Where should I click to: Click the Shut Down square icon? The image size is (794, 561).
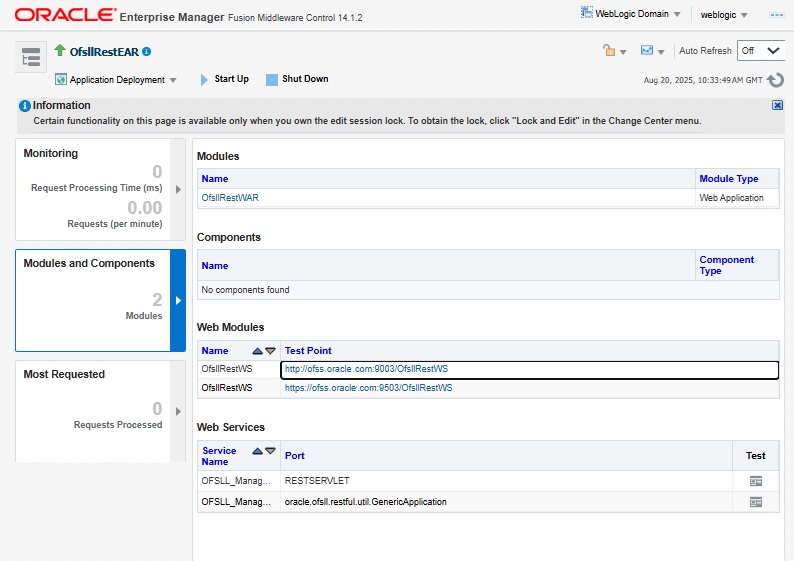272,79
